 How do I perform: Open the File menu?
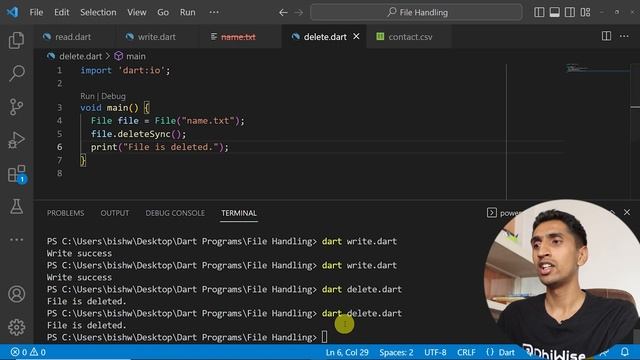point(36,12)
